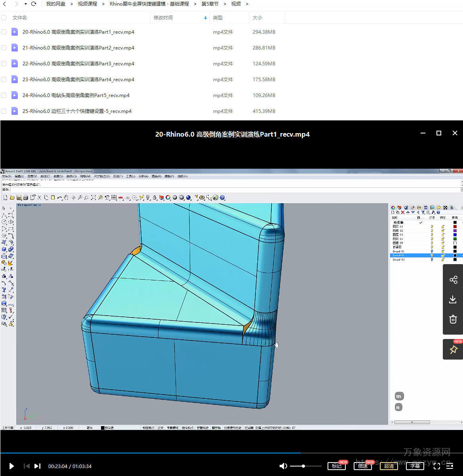This screenshot has width=463, height=476.
Task: Click the share icon on side panel
Action: 453,280
